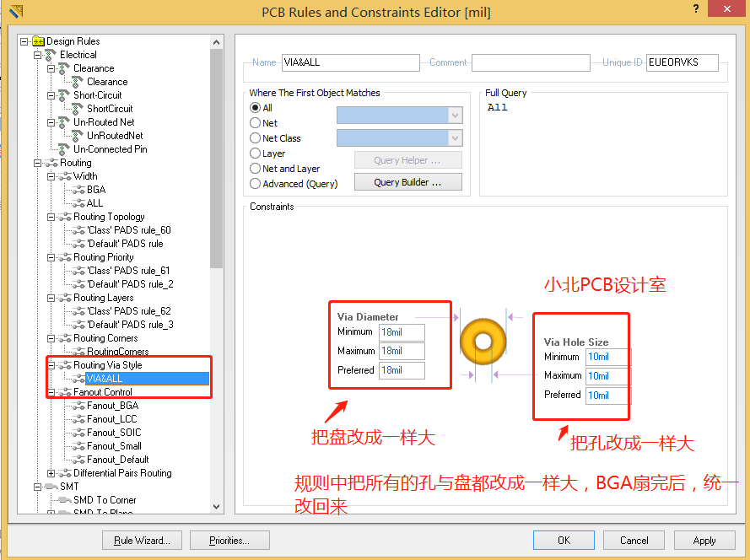The image size is (750, 560).
Task: Click the tree scrollbar down arrow
Action: [217, 506]
